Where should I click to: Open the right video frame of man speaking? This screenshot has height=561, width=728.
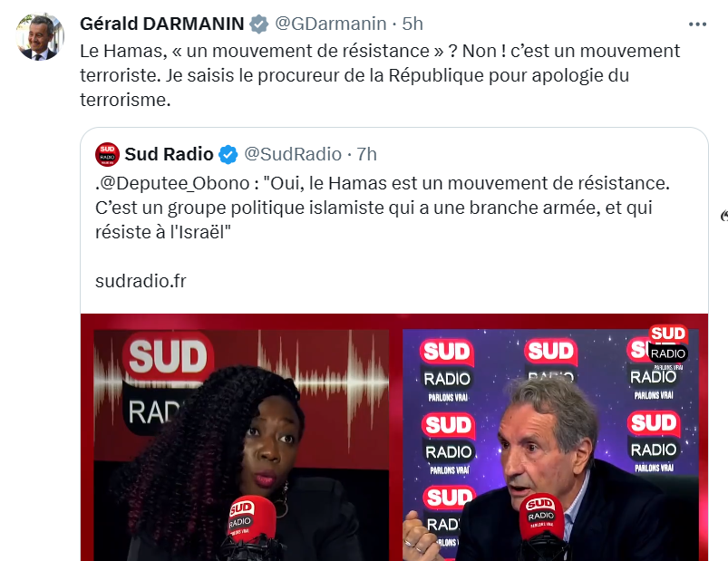click(550, 445)
